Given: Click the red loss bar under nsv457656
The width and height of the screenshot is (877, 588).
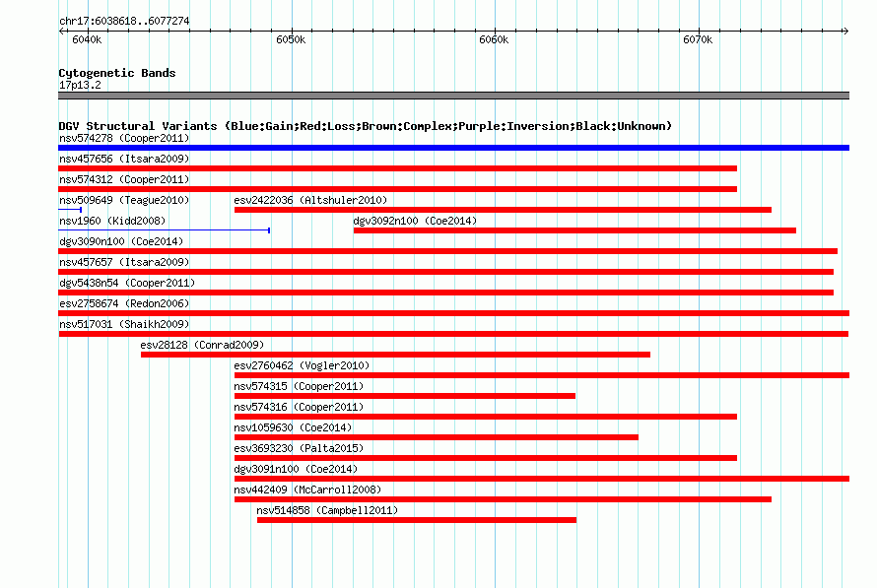Looking at the screenshot, I should tap(398, 168).
